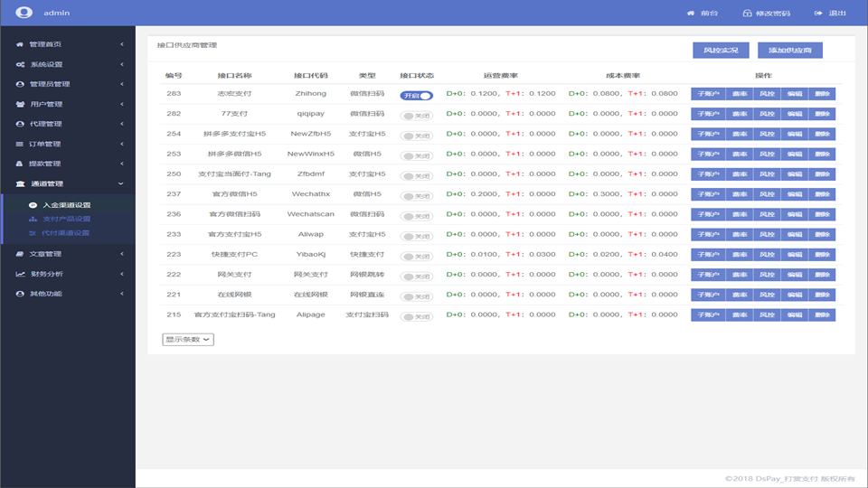This screenshot has width=868, height=488.
Task: Turn off the 志宏支付 interface status switch
Action: (417, 95)
